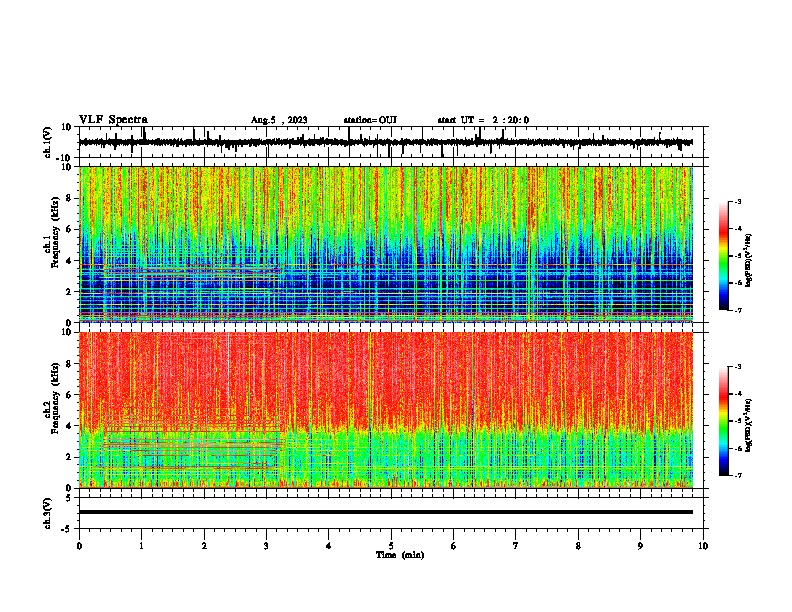792x612 pixels.
Task: Click the time axis tick label "10"
Action: pyautogui.click(x=703, y=546)
